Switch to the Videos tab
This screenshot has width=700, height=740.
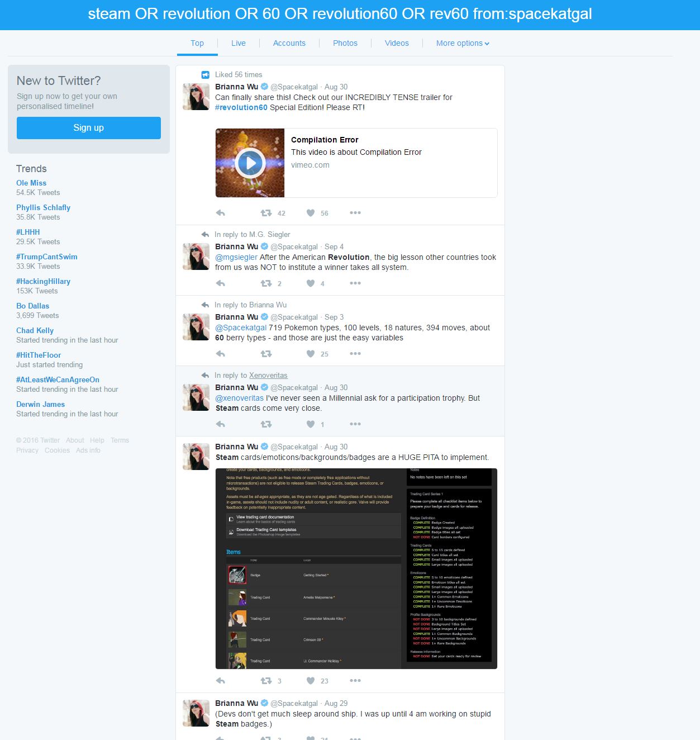coord(397,43)
